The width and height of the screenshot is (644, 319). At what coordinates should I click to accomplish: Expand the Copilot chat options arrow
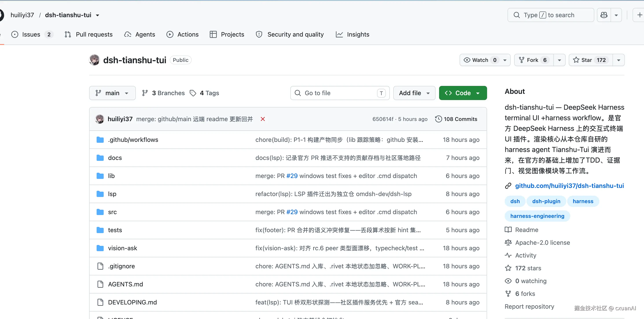coord(616,15)
